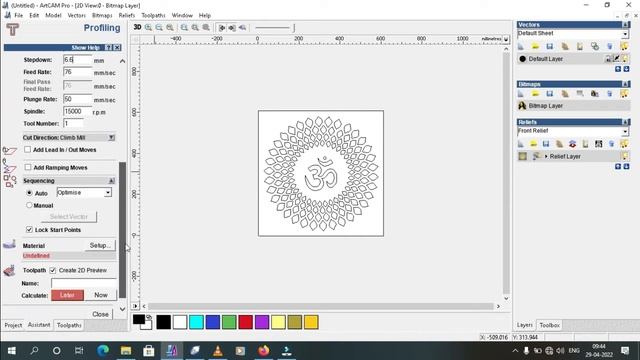
Task: Click Calculate Now button
Action: coord(101,295)
